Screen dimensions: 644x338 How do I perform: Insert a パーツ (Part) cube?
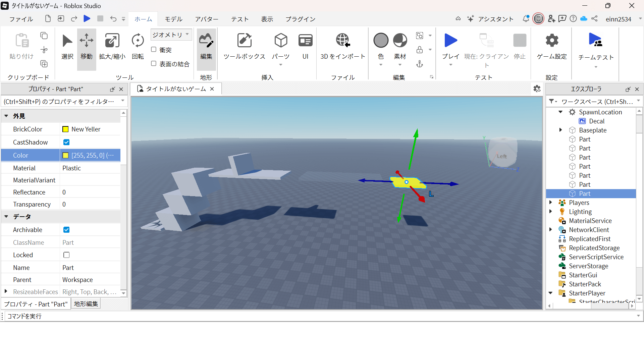(x=281, y=47)
